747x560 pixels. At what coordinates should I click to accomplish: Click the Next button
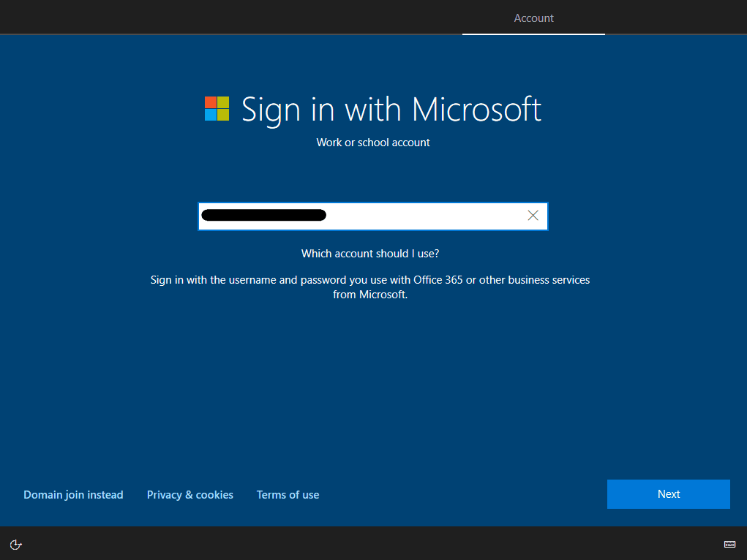pyautogui.click(x=669, y=494)
